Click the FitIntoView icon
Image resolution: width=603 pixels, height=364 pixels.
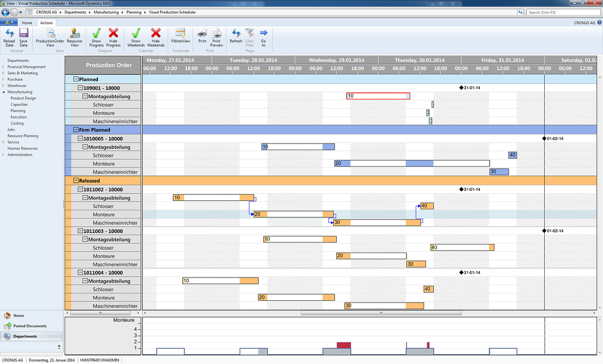pyautogui.click(x=180, y=36)
